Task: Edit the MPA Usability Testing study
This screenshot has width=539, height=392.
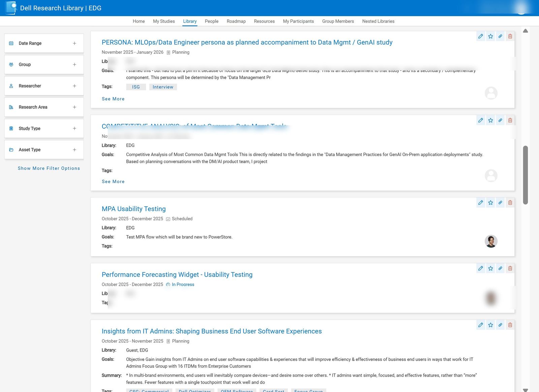Action: pyautogui.click(x=480, y=203)
